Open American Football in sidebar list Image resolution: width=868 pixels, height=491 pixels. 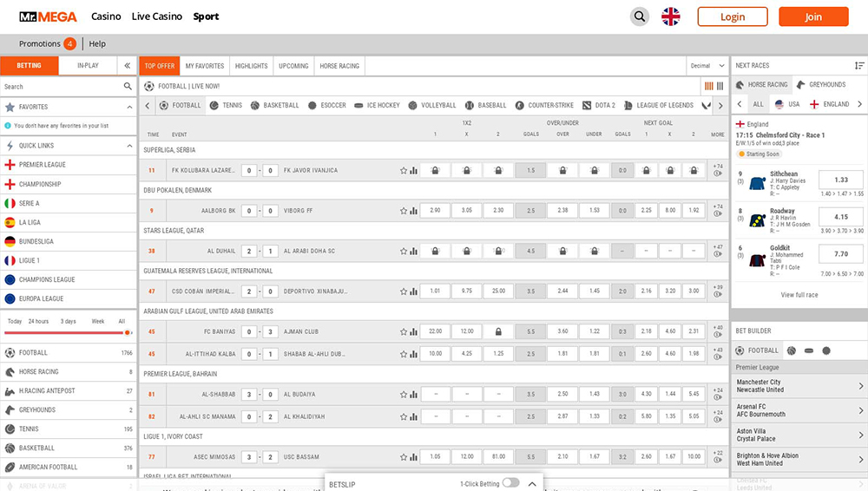[x=68, y=468]
